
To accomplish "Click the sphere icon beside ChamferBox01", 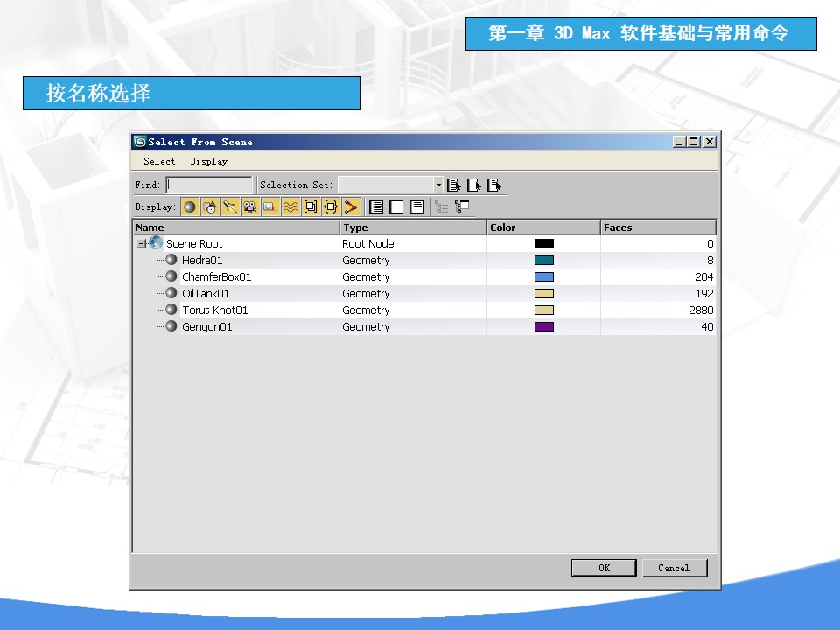I will (171, 276).
